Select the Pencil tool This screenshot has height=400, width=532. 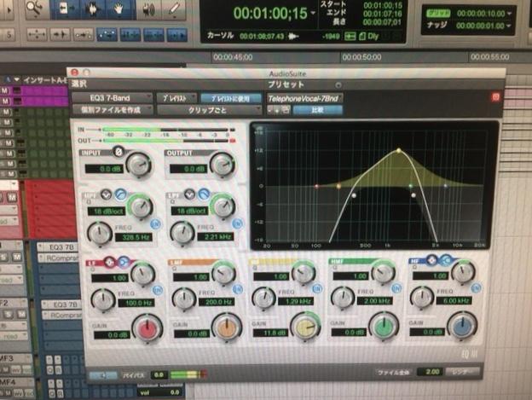point(174,9)
